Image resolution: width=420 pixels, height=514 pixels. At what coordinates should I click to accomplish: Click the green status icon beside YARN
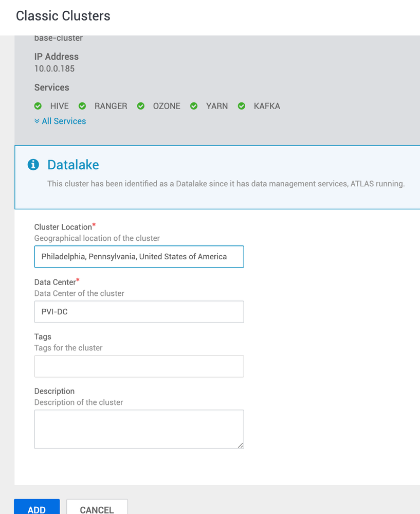(x=194, y=106)
